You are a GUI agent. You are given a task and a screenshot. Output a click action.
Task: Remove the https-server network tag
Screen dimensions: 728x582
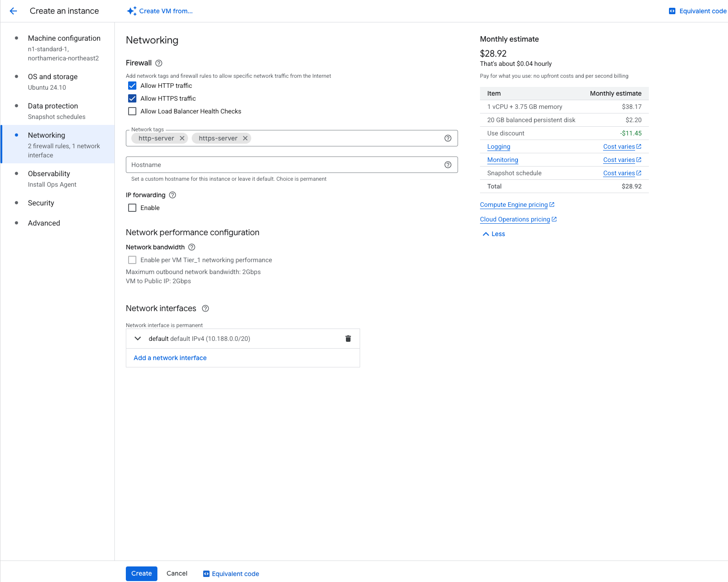(x=245, y=138)
